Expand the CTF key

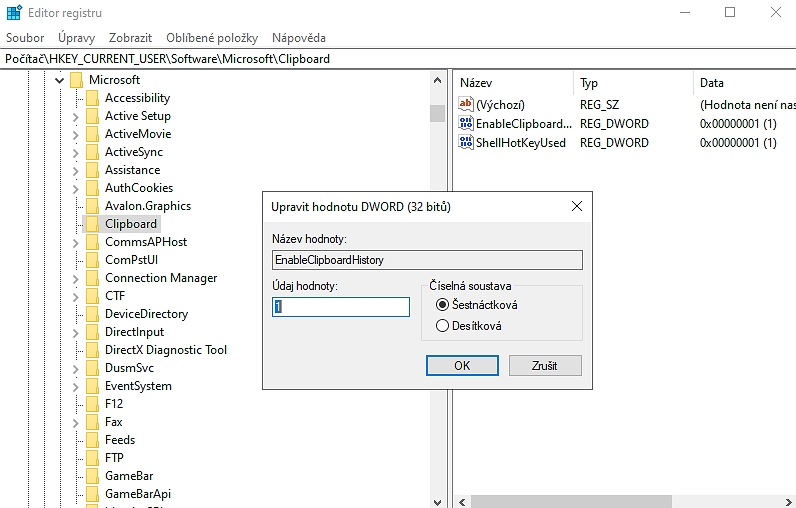76,296
